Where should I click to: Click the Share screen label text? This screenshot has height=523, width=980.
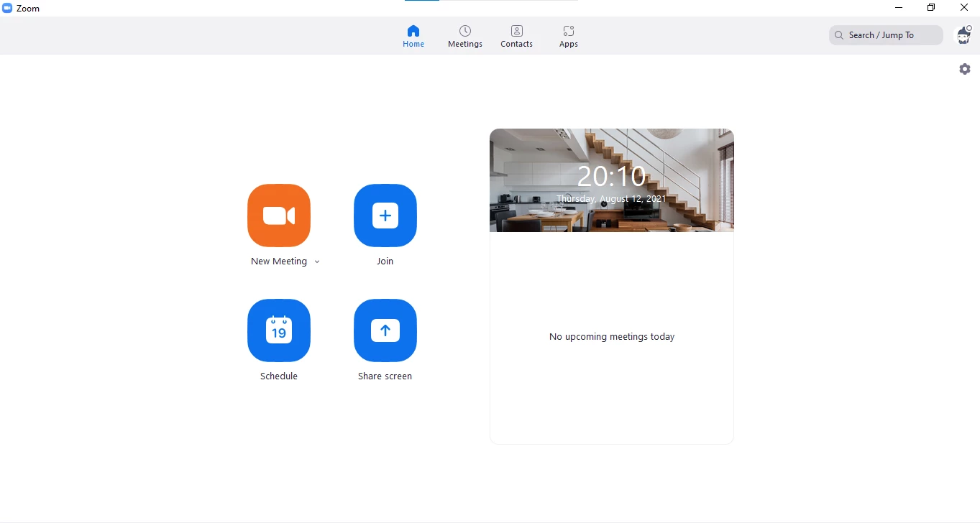[x=385, y=376]
